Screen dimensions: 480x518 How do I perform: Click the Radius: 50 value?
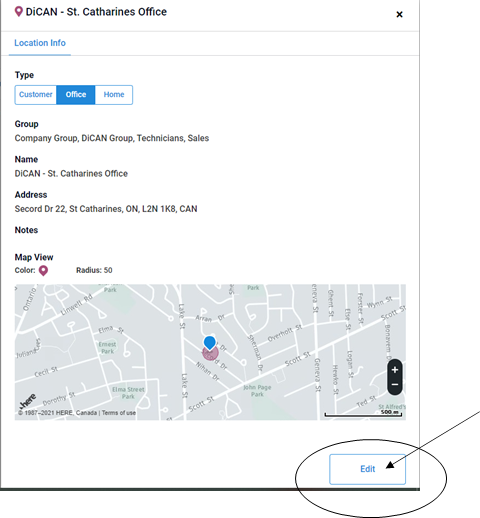pyautogui.click(x=94, y=270)
